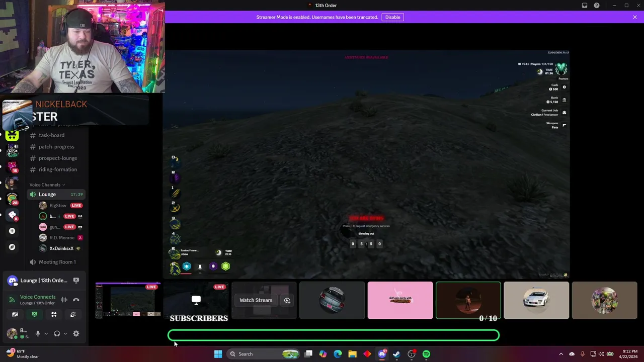Open the weather widget showing 69°F
This screenshot has height=362, width=644.
point(23,354)
